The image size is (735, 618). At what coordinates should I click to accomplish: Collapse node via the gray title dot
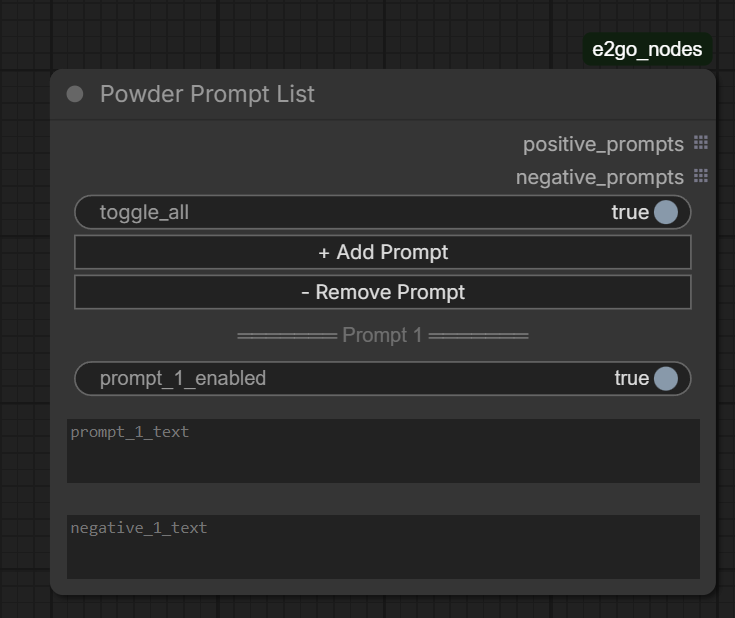point(75,94)
